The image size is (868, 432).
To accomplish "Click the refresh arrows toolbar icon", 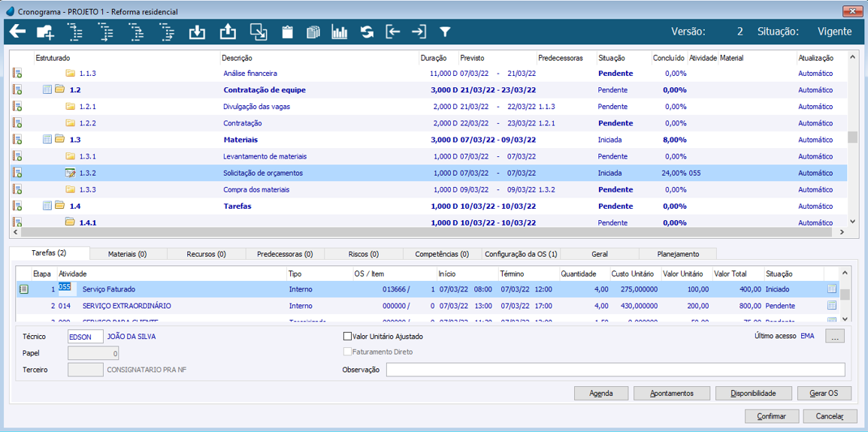I will click(367, 32).
